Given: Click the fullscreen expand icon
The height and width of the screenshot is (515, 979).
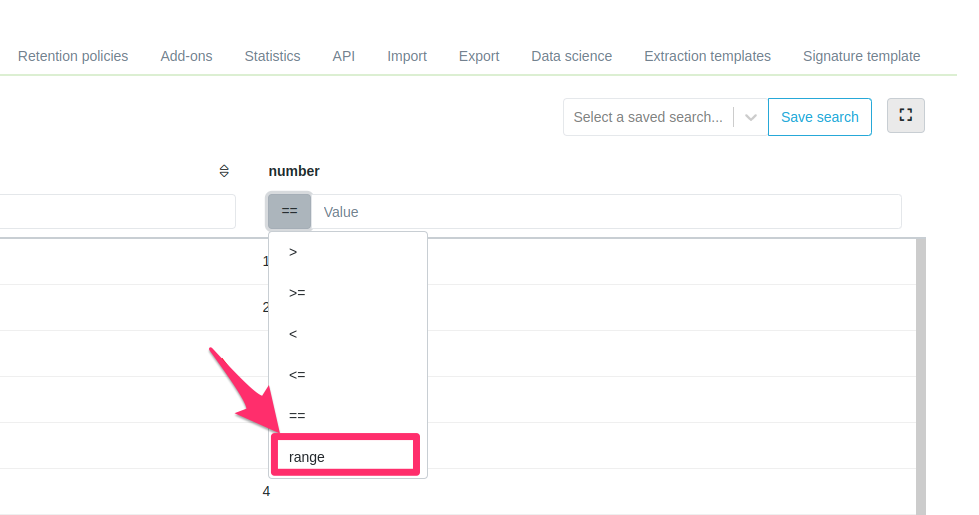Looking at the screenshot, I should pyautogui.click(x=905, y=116).
